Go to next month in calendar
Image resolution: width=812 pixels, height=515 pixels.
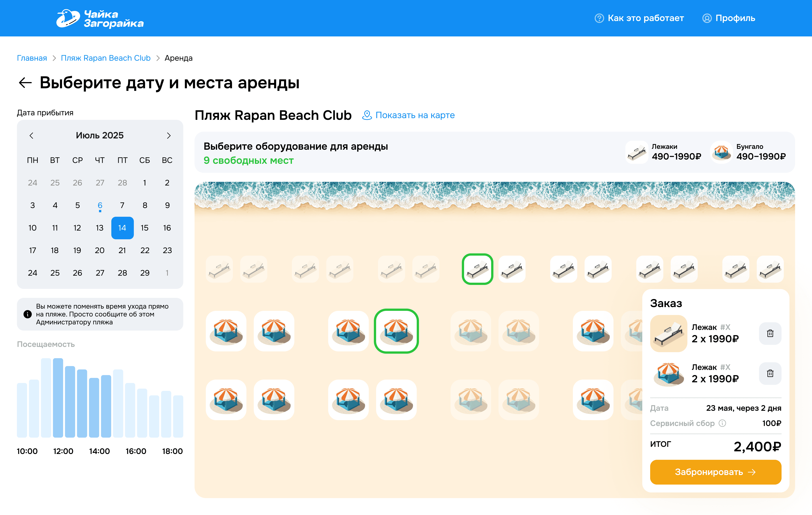click(169, 135)
